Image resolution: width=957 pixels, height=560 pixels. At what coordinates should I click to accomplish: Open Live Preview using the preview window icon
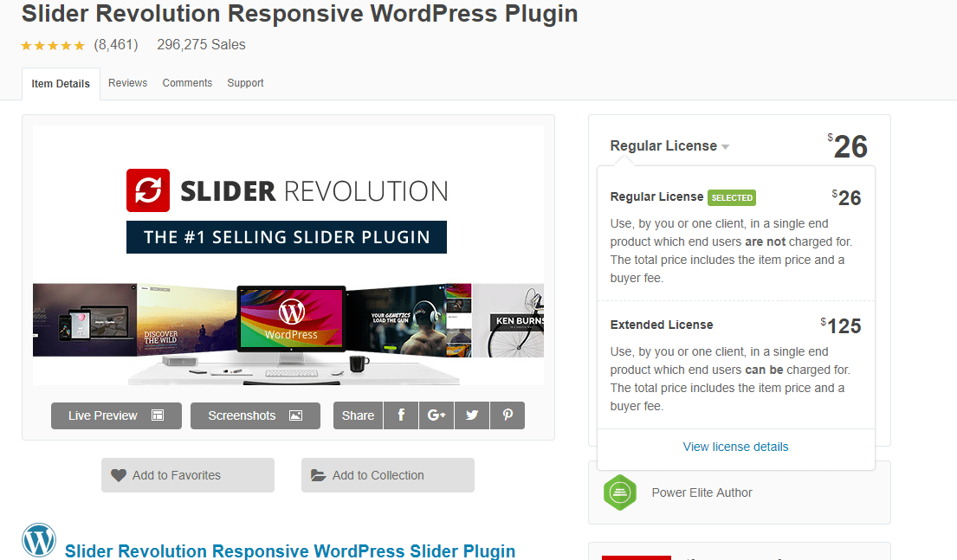tap(157, 415)
